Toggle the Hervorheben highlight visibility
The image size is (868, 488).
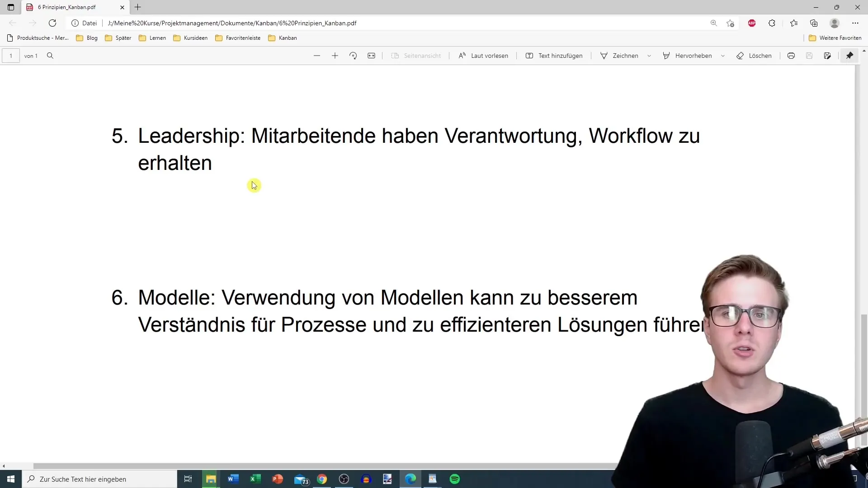pyautogui.click(x=693, y=56)
